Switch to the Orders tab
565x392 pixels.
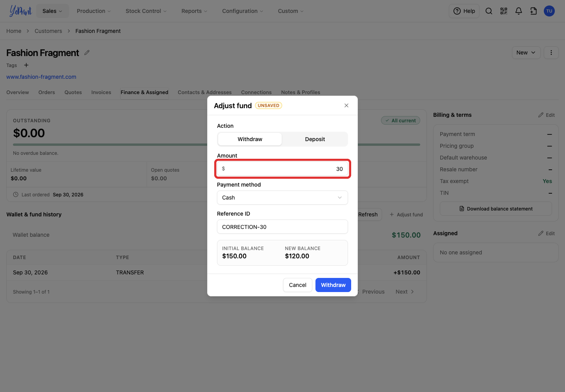point(47,93)
